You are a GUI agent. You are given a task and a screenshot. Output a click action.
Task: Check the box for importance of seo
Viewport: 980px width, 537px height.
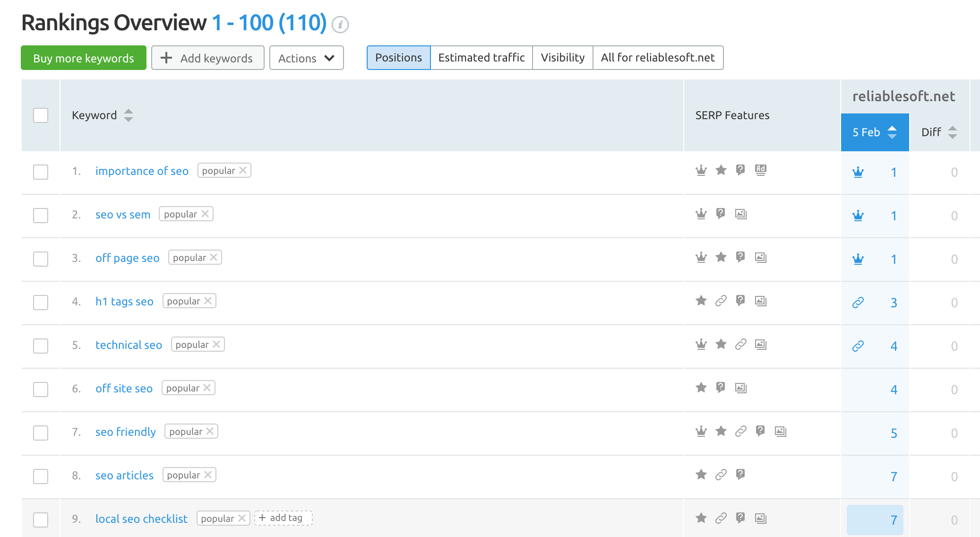(41, 172)
